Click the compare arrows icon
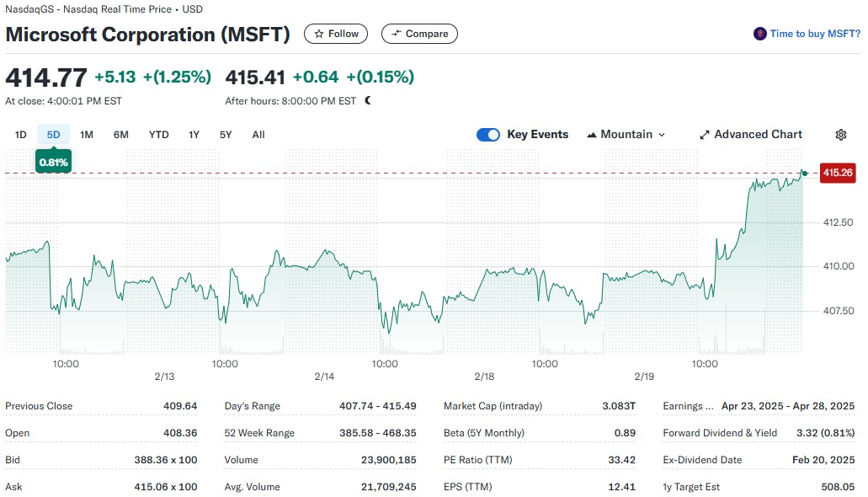This screenshot has width=868, height=497. 396,34
